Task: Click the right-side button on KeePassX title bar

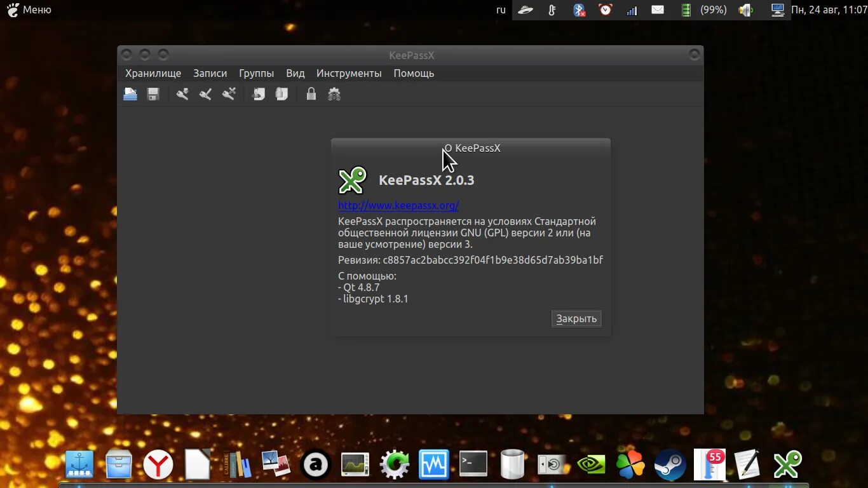Action: click(x=694, y=55)
